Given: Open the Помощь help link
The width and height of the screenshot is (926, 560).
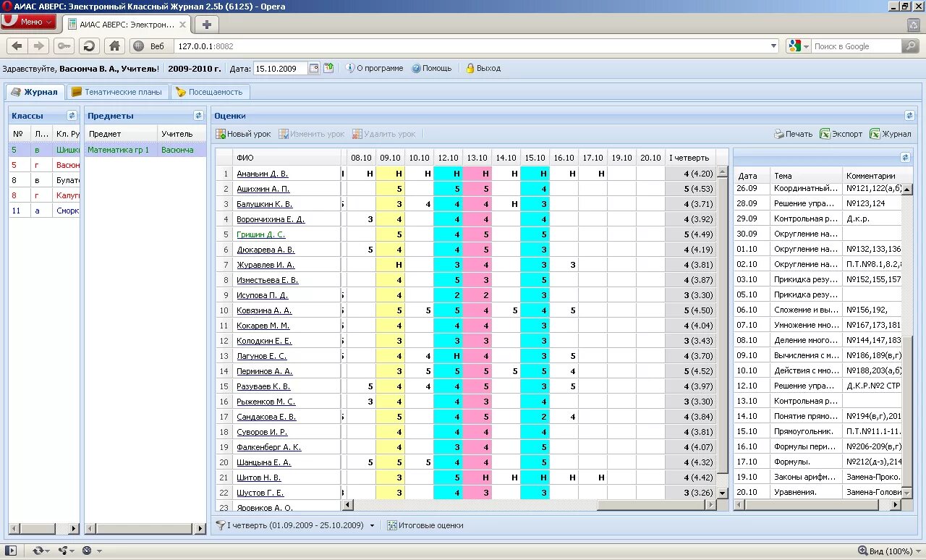Looking at the screenshot, I should pos(432,68).
